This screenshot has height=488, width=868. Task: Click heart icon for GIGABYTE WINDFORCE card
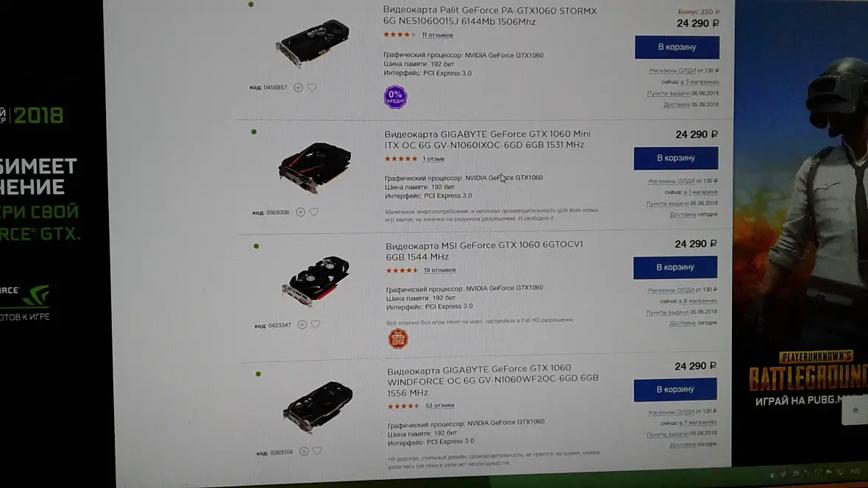click(317, 451)
